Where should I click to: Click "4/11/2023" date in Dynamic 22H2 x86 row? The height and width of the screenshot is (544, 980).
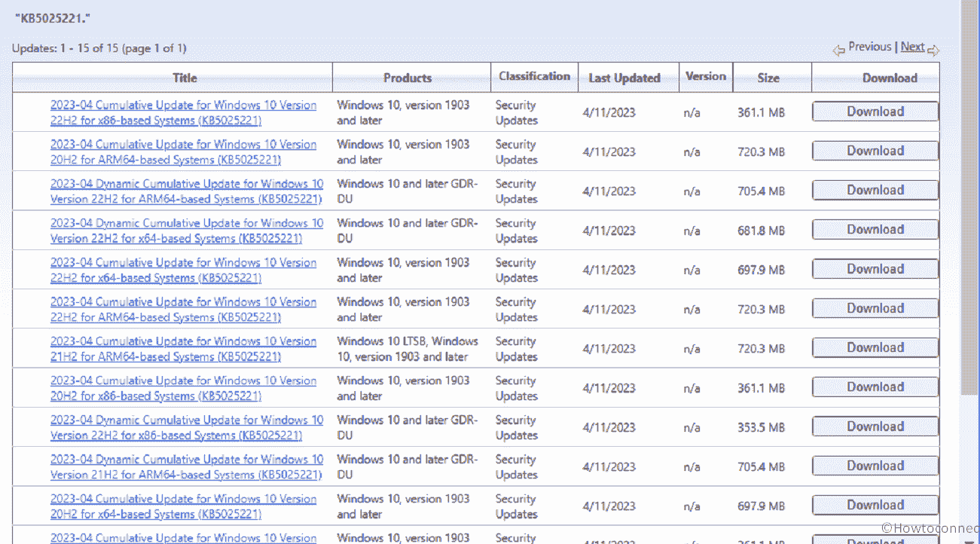coord(609,428)
